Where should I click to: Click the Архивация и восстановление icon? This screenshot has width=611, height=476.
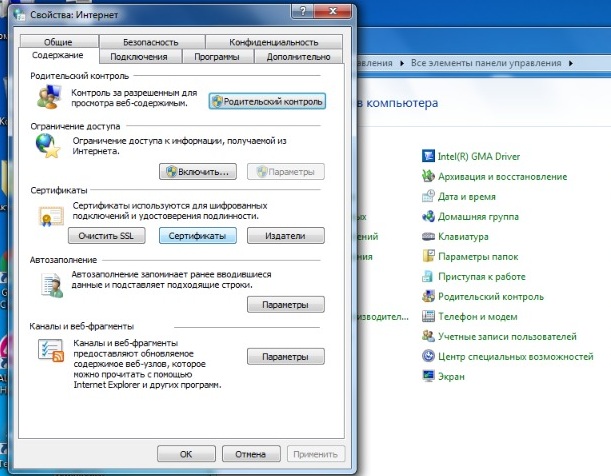[428, 176]
